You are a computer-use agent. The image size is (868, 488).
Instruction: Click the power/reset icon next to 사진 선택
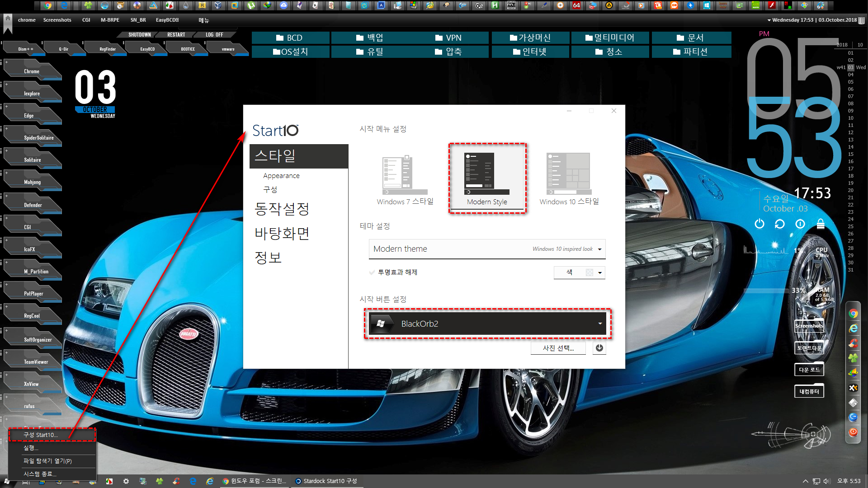click(599, 348)
